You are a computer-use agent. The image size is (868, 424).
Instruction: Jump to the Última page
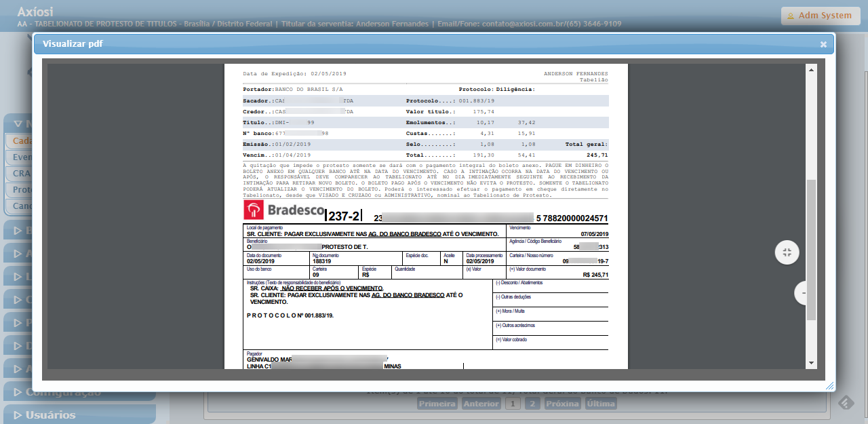coord(601,404)
